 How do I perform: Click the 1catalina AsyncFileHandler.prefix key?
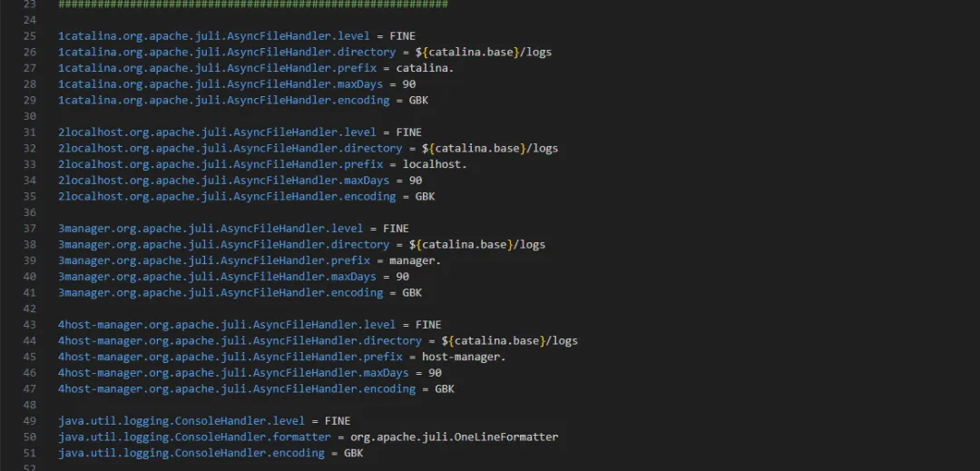(x=218, y=68)
